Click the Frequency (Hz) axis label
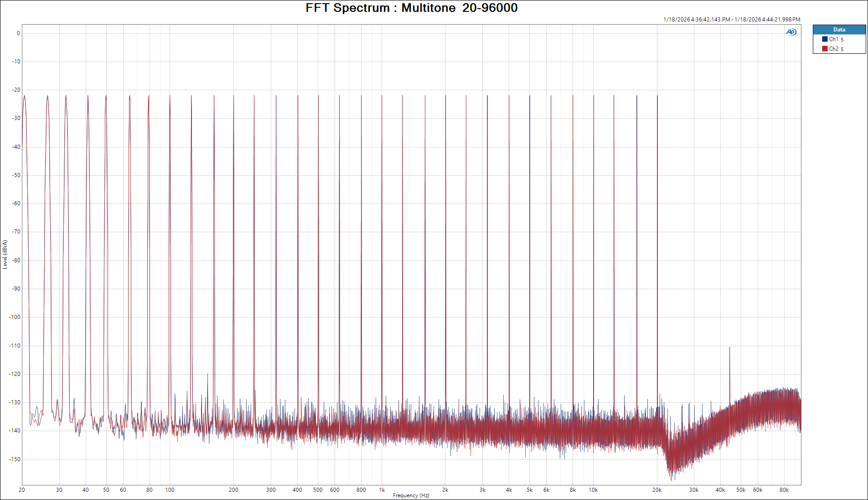Viewport: 868px width, 500px height. coord(411,495)
